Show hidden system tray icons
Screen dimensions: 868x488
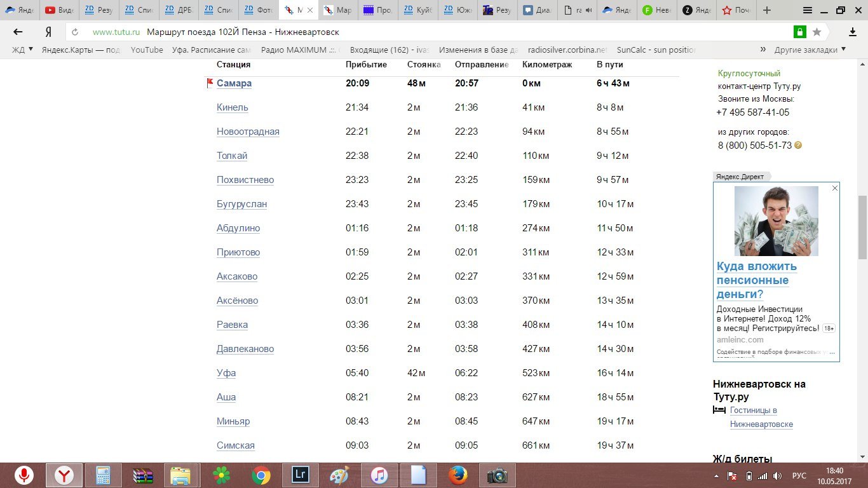(717, 476)
